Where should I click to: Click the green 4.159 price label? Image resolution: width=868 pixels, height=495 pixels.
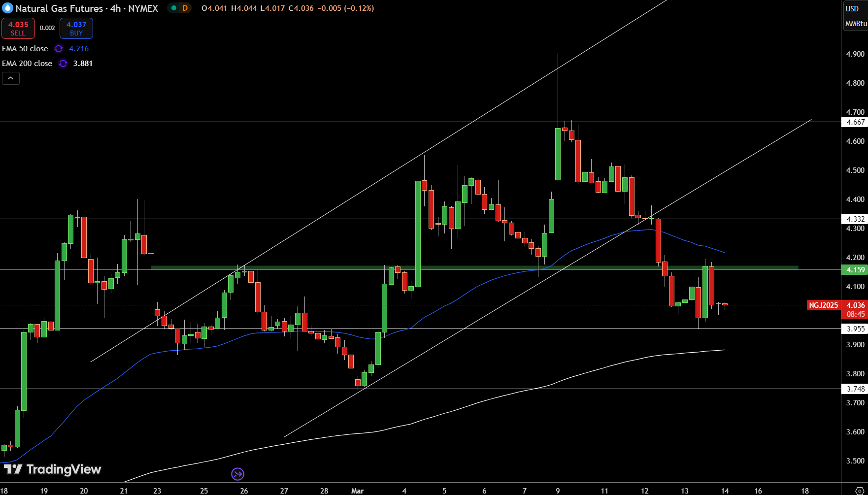pyautogui.click(x=855, y=270)
